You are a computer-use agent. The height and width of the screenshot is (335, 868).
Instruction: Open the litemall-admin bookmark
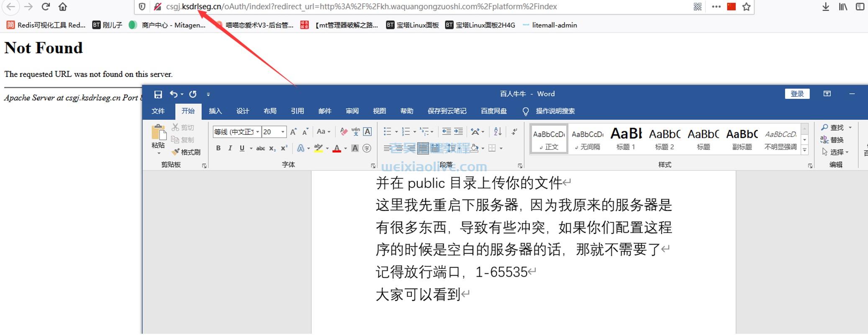point(550,25)
